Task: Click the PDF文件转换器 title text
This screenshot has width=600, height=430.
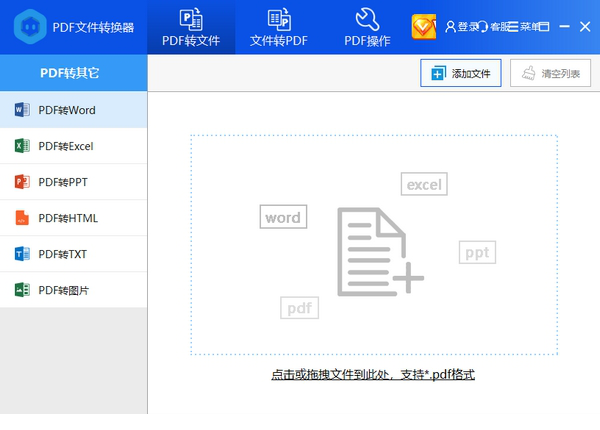Action: (93, 28)
